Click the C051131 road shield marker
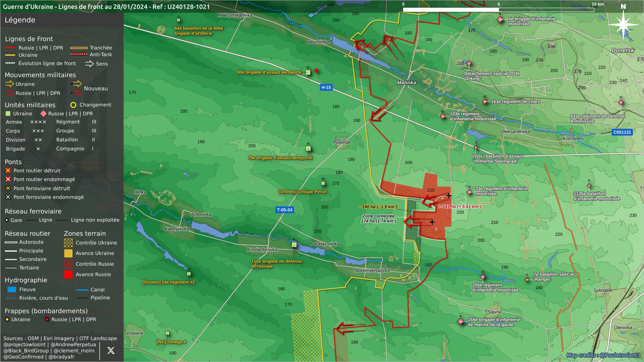The height and width of the screenshot is (362, 644). 622,132
